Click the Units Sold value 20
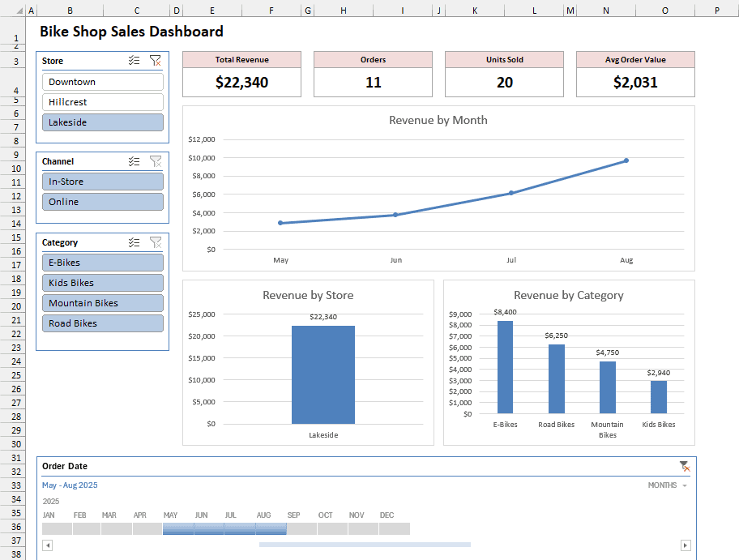The image size is (739, 560). [504, 83]
